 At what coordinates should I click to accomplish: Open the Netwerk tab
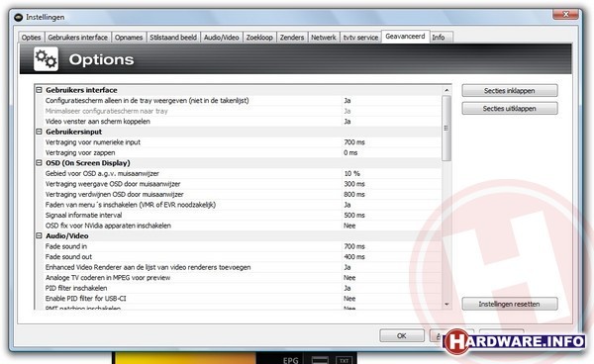[324, 38]
